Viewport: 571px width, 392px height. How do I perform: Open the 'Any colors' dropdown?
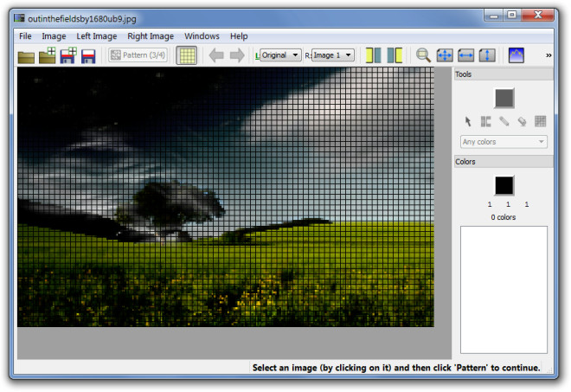pyautogui.click(x=504, y=142)
